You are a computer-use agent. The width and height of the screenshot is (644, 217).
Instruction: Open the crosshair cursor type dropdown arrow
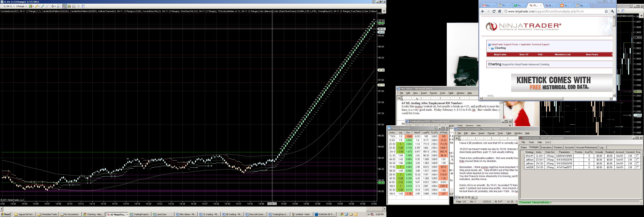pyautogui.click(x=55, y=6)
